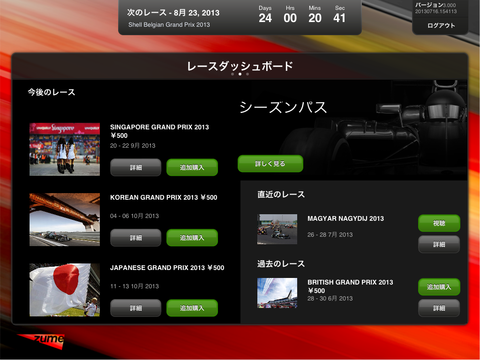Click the 20 - 22 9月 2013 date
The height and width of the screenshot is (360, 480).
pyautogui.click(x=133, y=146)
